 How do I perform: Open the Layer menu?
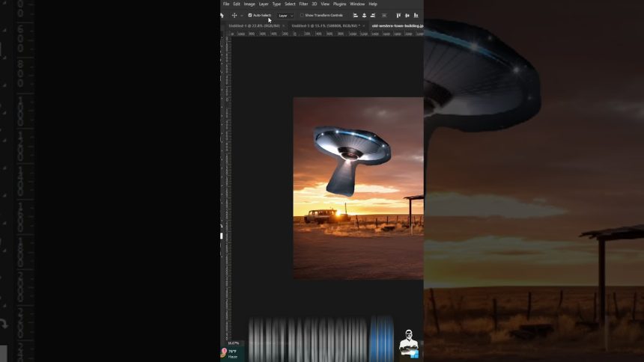pyautogui.click(x=264, y=4)
